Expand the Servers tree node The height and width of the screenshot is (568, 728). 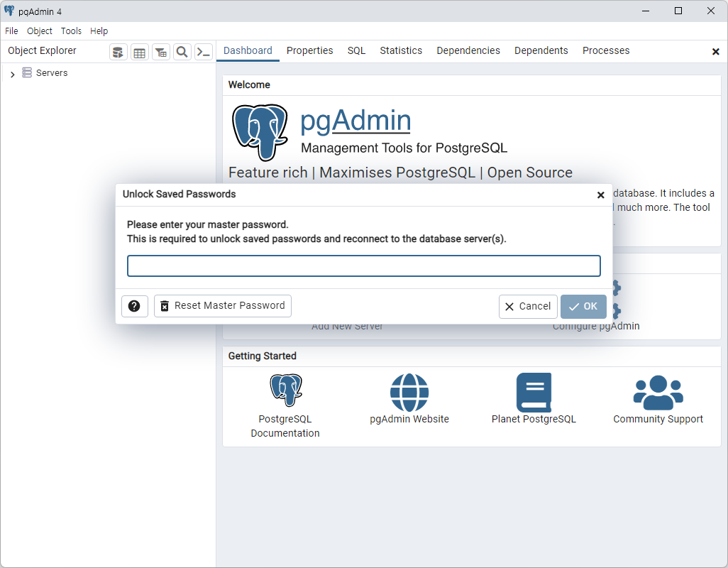pyautogui.click(x=13, y=73)
